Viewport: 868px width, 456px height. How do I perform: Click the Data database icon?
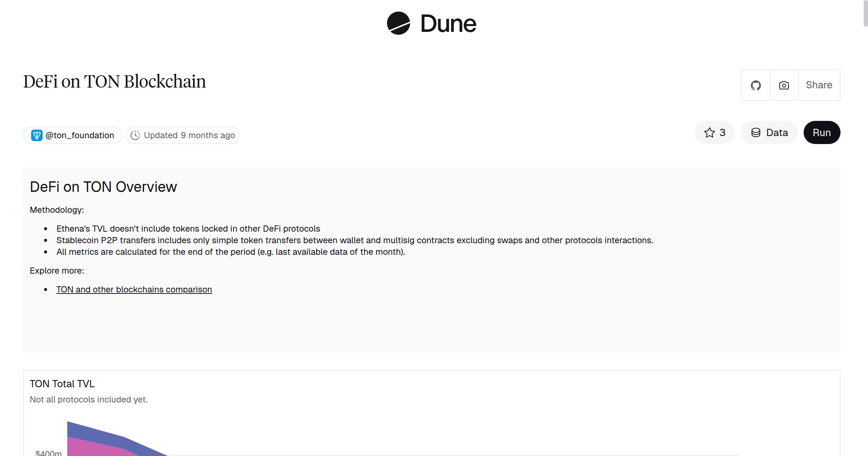pyautogui.click(x=757, y=132)
